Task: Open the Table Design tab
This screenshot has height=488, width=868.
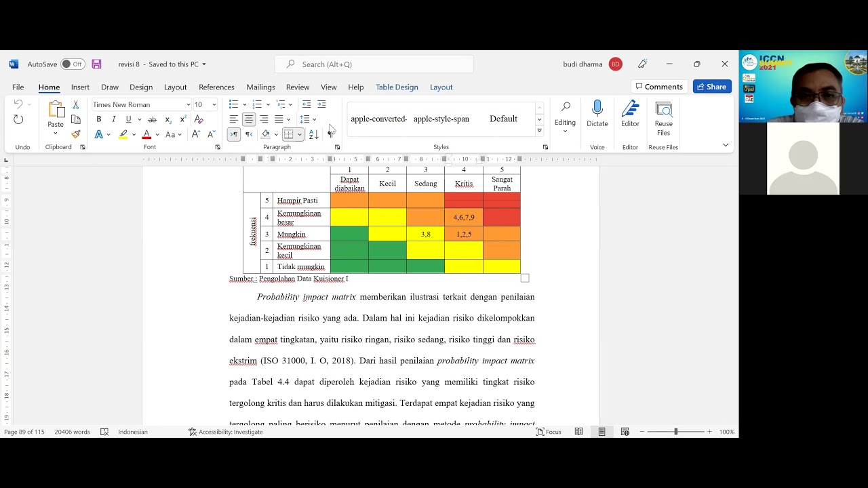Action: click(x=397, y=87)
